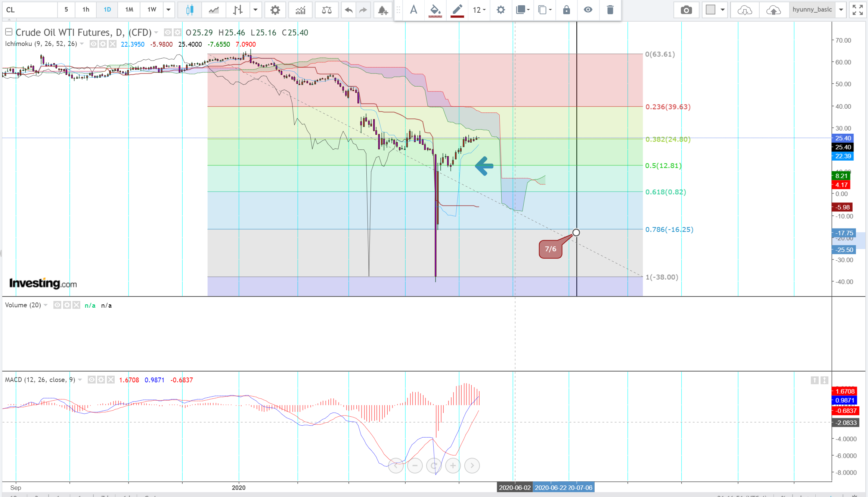
Task: Click the CL symbol input field
Action: [x=30, y=10]
